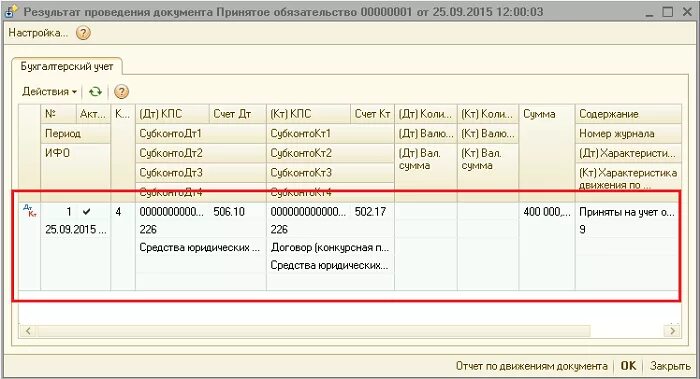Select the Договор (конкурсная п... cell
This screenshot has height=379, width=700.
330,247
